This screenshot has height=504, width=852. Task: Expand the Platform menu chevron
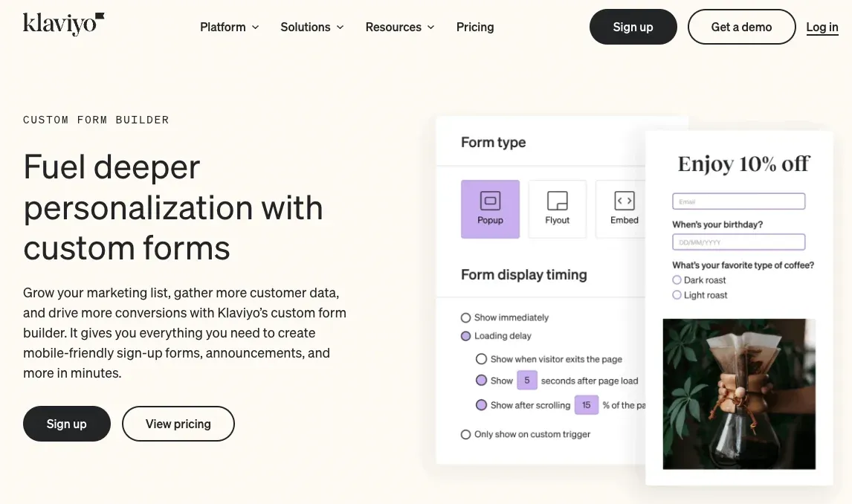pyautogui.click(x=256, y=28)
